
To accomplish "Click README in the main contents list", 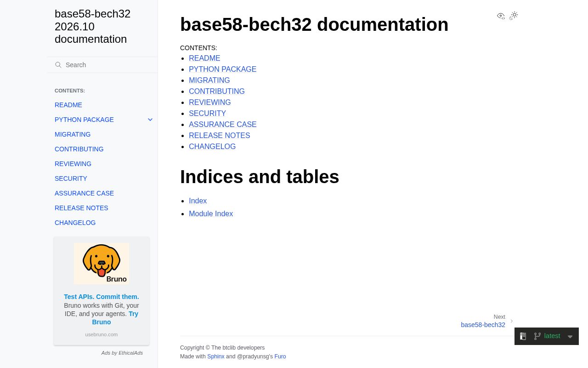I will [204, 58].
